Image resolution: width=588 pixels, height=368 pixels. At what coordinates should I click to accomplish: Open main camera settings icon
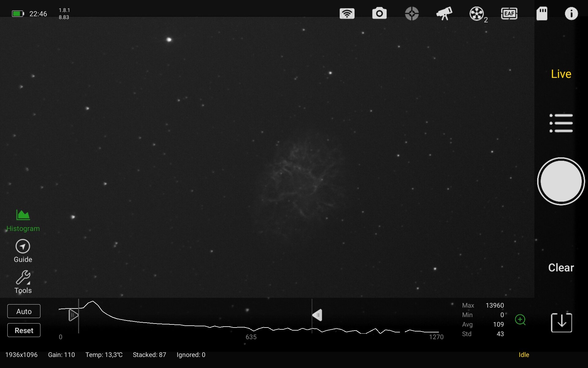tap(379, 13)
